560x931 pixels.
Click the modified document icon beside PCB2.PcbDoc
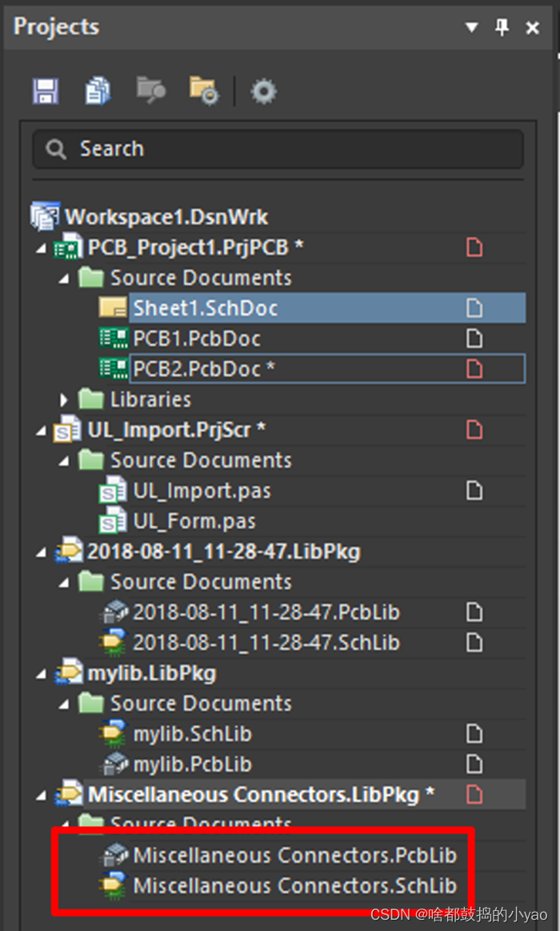[474, 369]
